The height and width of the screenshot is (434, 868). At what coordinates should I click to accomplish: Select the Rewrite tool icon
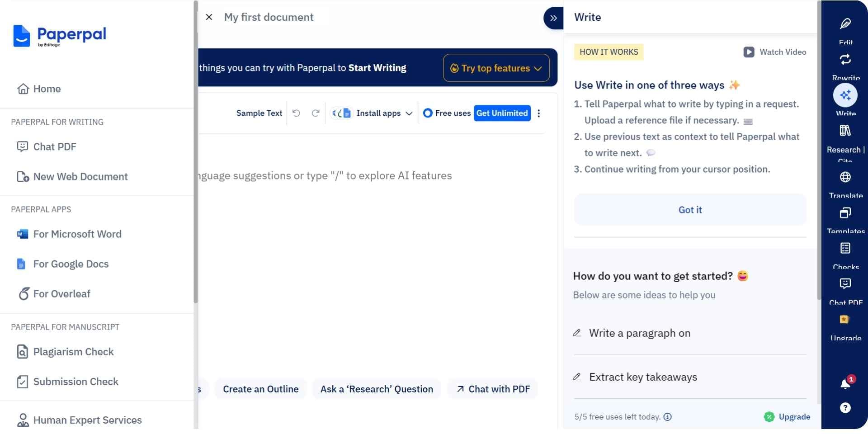coord(845,60)
